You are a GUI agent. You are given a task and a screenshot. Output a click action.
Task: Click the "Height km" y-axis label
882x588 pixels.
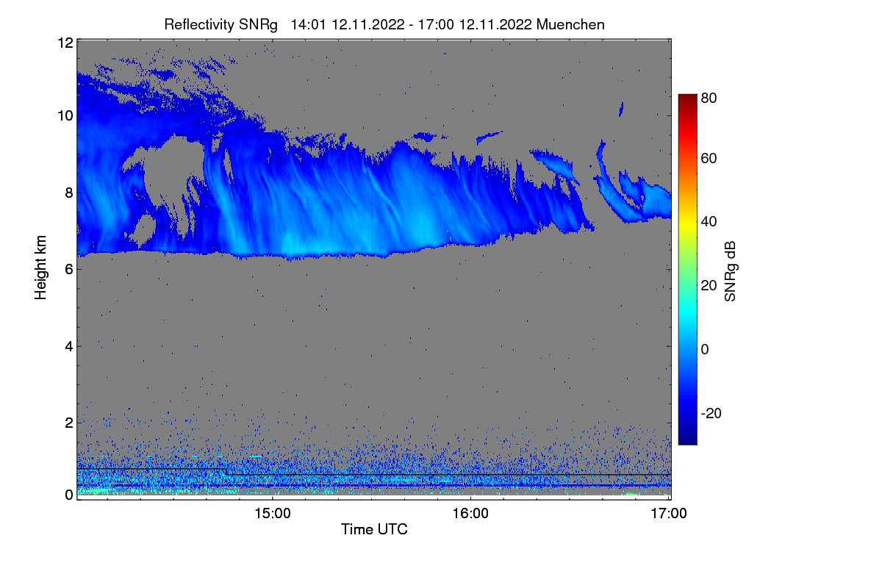(x=40, y=266)
